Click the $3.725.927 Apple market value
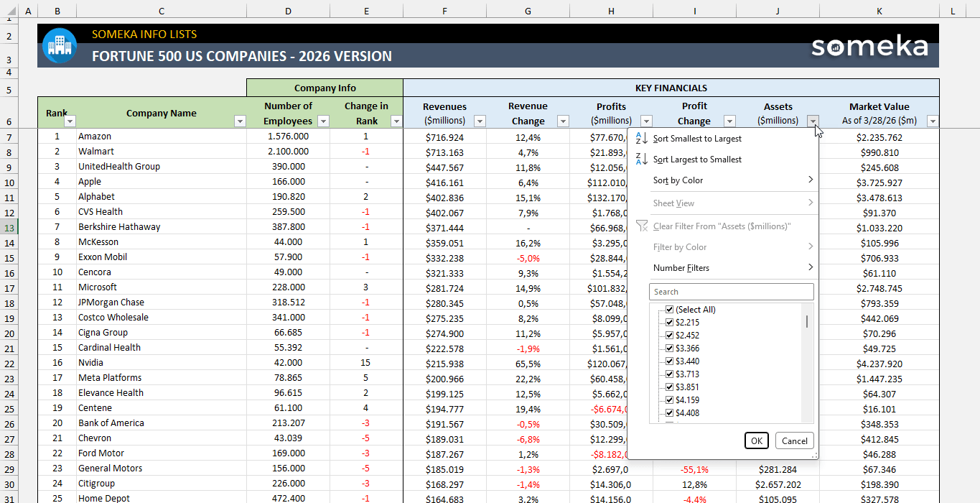The image size is (980, 503). click(x=879, y=182)
